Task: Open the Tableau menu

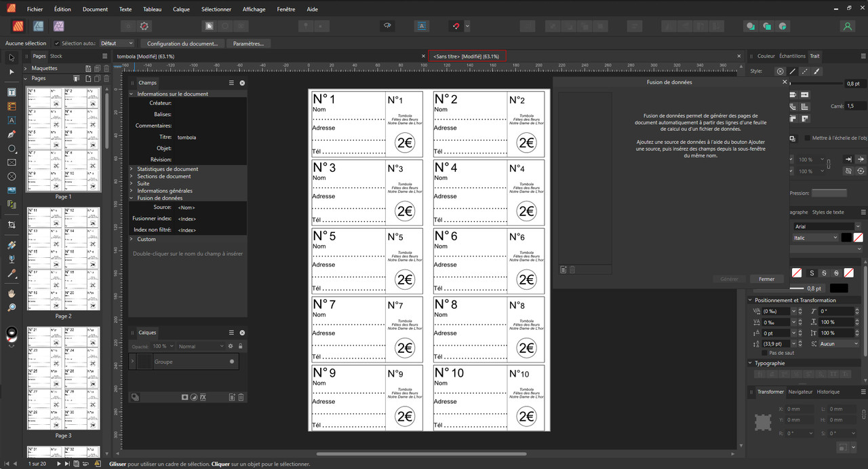Action: coord(153,10)
